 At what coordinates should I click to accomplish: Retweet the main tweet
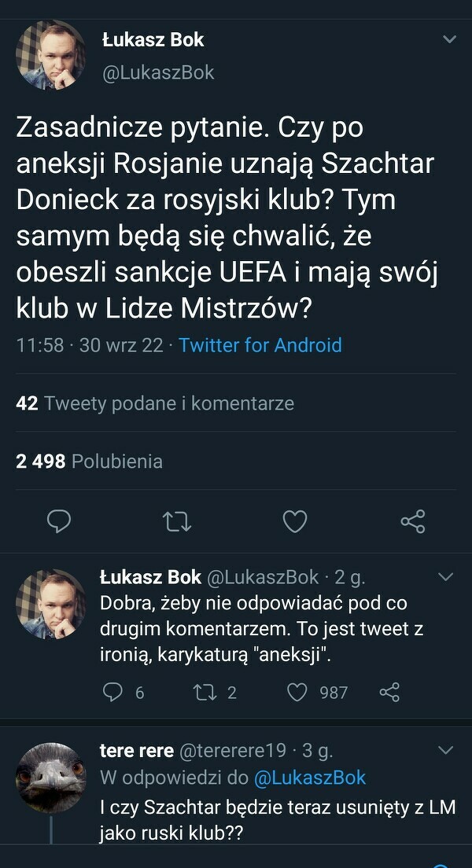pyautogui.click(x=177, y=521)
